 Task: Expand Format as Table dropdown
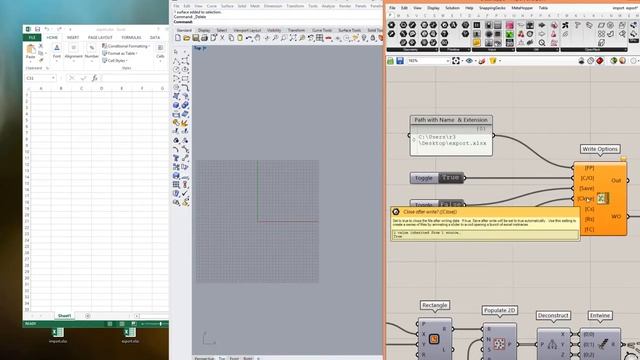[x=120, y=53]
